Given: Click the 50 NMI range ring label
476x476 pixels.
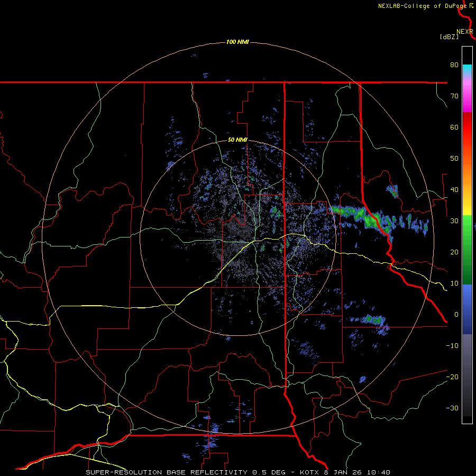Looking at the screenshot, I should click(x=237, y=140).
